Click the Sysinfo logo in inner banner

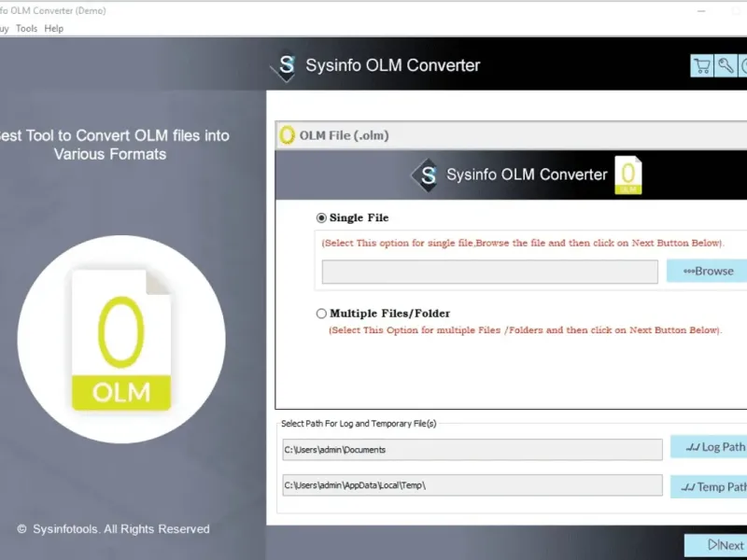pyautogui.click(x=426, y=175)
